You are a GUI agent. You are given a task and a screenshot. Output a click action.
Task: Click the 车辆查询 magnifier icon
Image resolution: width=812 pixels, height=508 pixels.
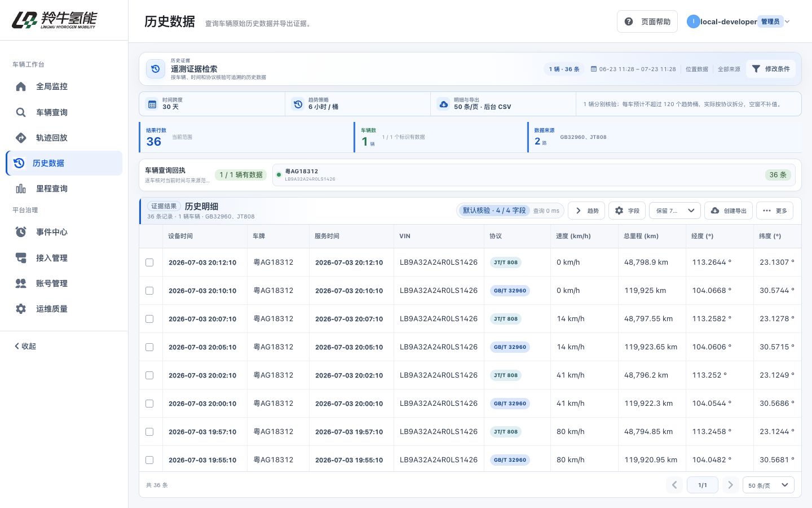21,112
